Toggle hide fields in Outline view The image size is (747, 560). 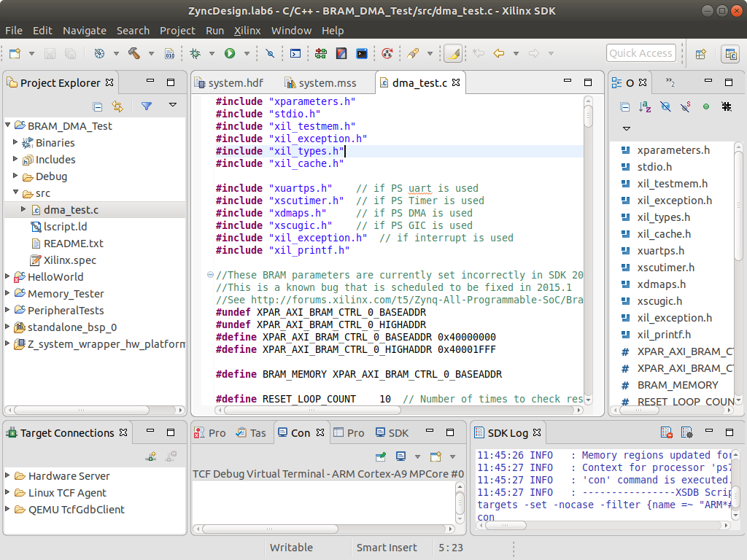pyautogui.click(x=665, y=106)
